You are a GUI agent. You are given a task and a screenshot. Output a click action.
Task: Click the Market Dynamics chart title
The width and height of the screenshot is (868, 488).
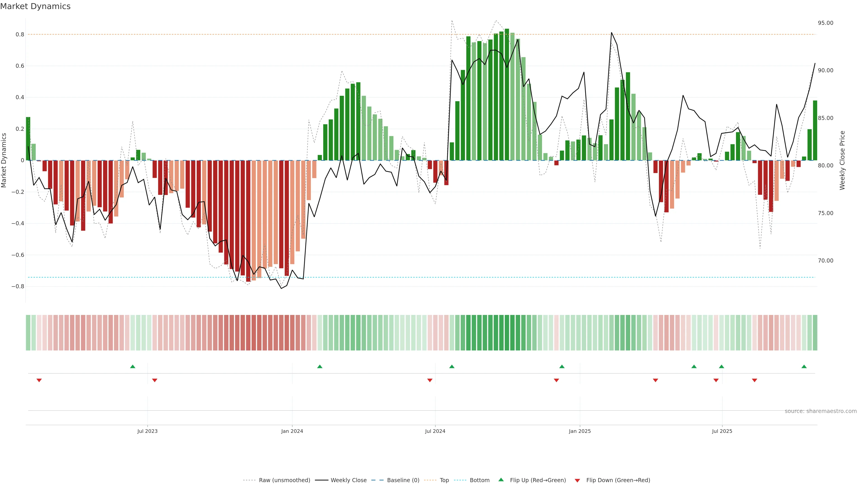pyautogui.click(x=35, y=6)
